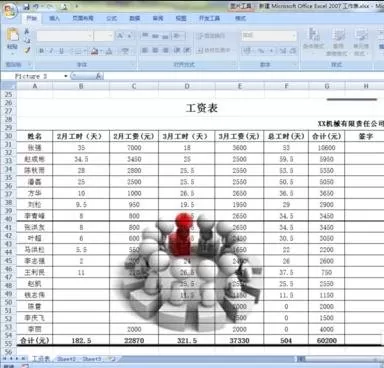Switch to the 数据 ribbon tab

click(x=135, y=18)
